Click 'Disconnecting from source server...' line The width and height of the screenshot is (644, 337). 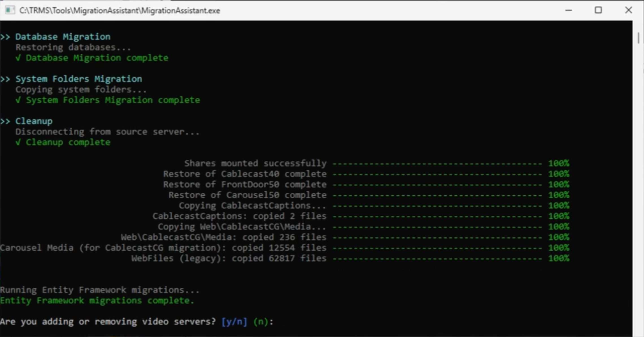107,132
